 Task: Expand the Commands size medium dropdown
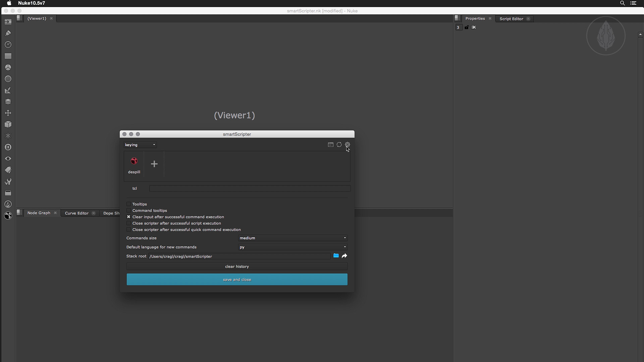(292, 238)
